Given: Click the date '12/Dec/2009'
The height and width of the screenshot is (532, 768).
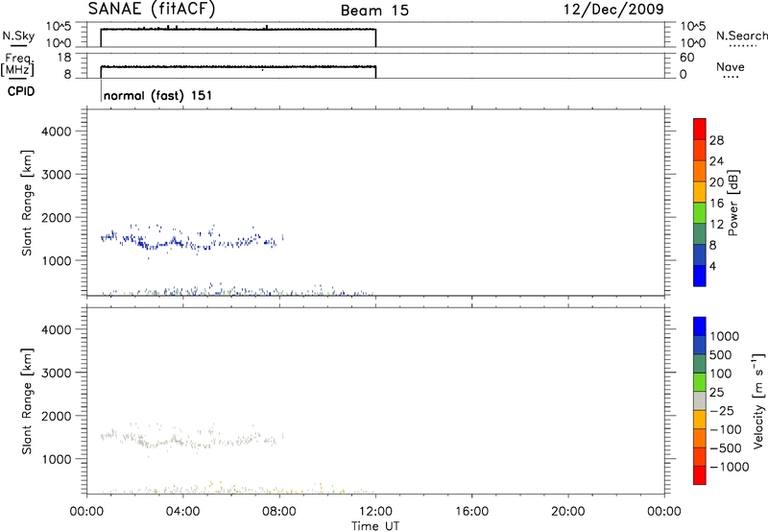Looking at the screenshot, I should coord(613,10).
